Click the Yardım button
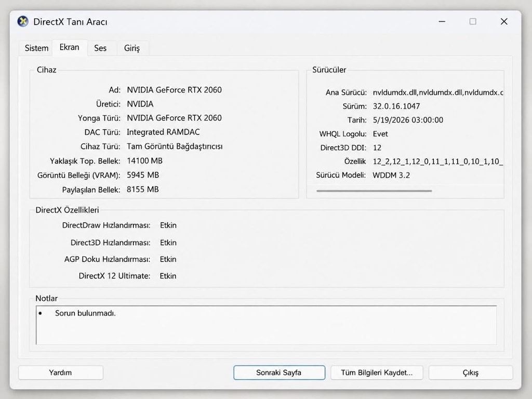 click(x=60, y=373)
